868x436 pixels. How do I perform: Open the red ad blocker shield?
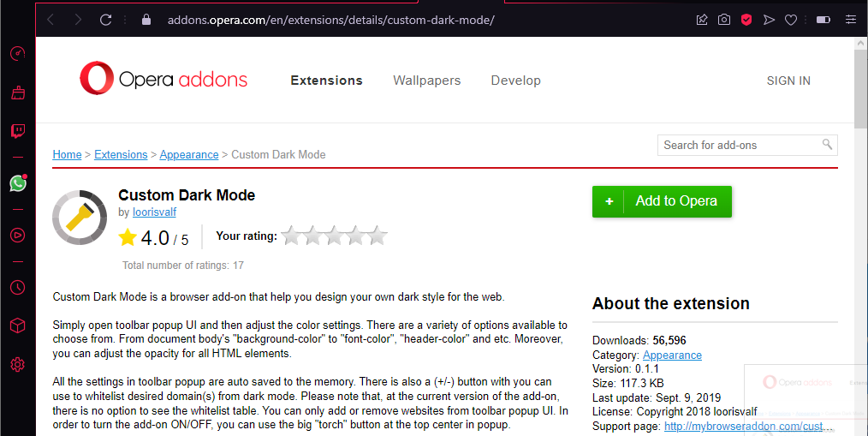pos(746,20)
